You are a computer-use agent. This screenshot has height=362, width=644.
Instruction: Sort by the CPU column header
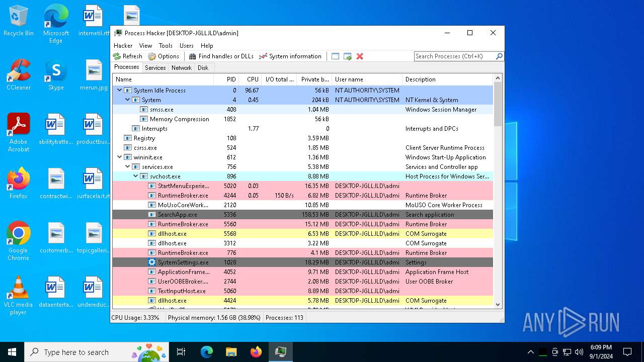(250, 79)
